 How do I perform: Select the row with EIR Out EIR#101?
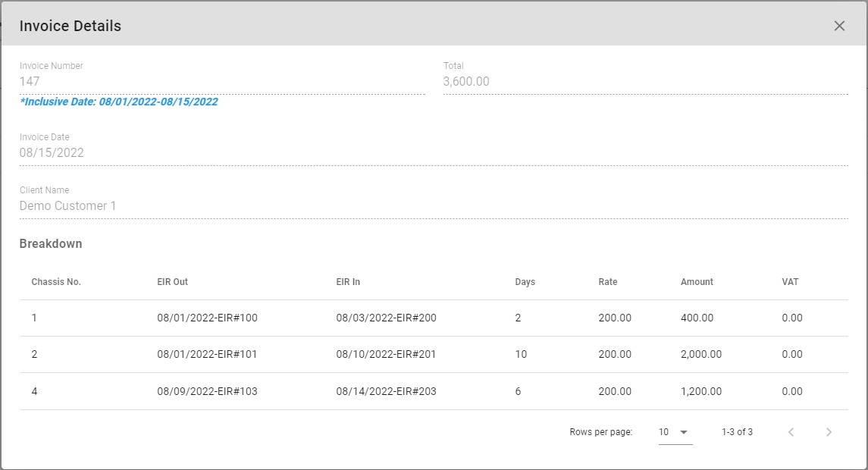(207, 355)
